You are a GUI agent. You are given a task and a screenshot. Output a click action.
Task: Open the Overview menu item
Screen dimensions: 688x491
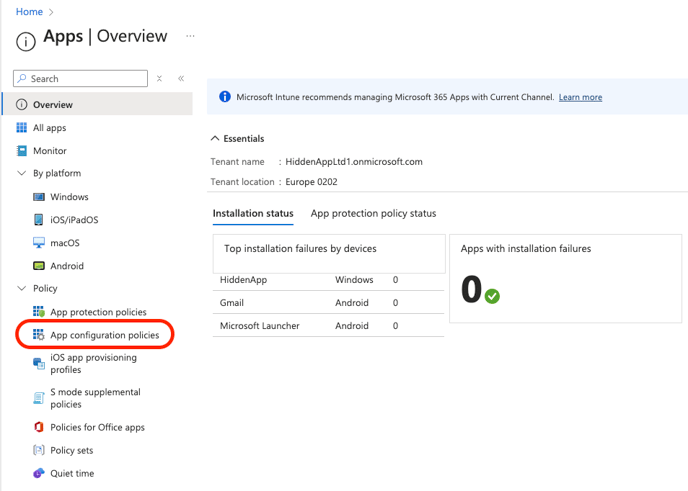click(x=97, y=104)
